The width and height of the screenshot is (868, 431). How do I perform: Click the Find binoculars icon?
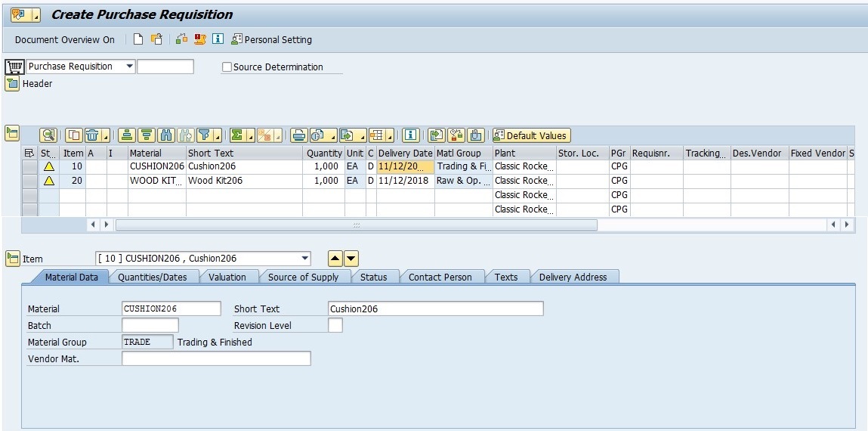point(167,135)
